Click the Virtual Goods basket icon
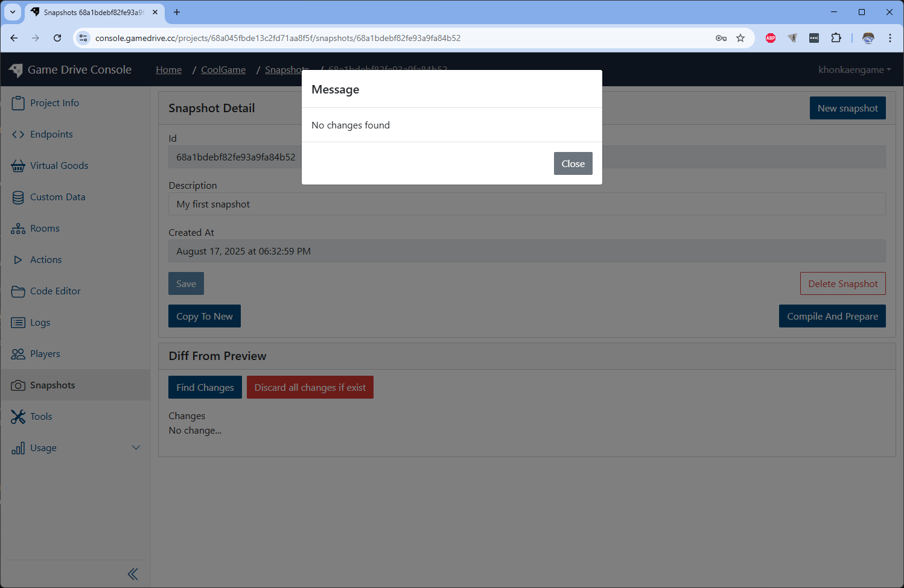904x588 pixels. click(x=18, y=166)
